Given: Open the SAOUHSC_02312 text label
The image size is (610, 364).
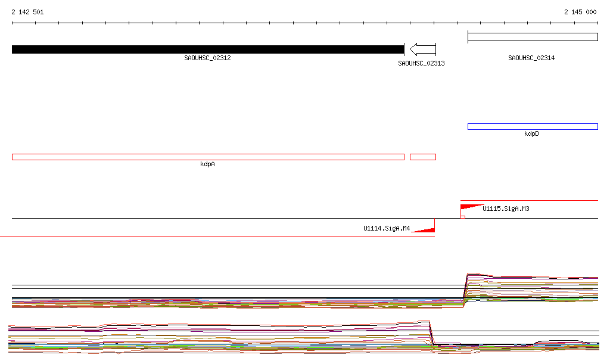Looking at the screenshot, I should pyautogui.click(x=207, y=58).
